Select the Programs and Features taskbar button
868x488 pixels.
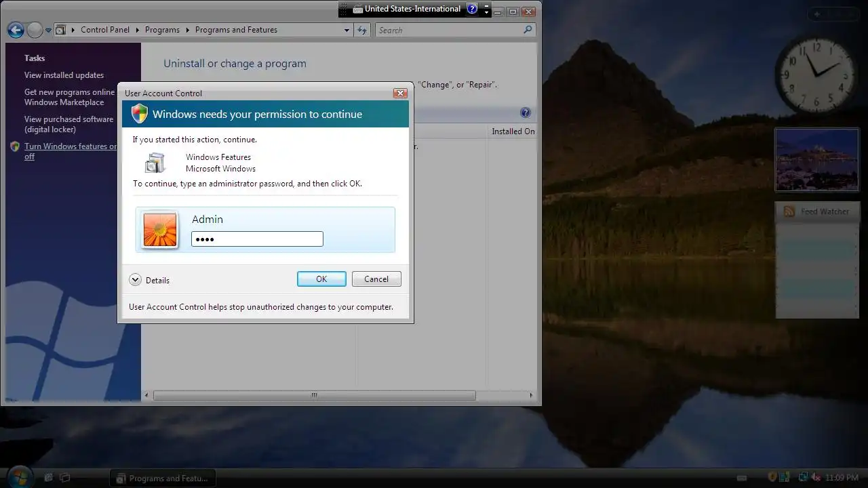163,478
